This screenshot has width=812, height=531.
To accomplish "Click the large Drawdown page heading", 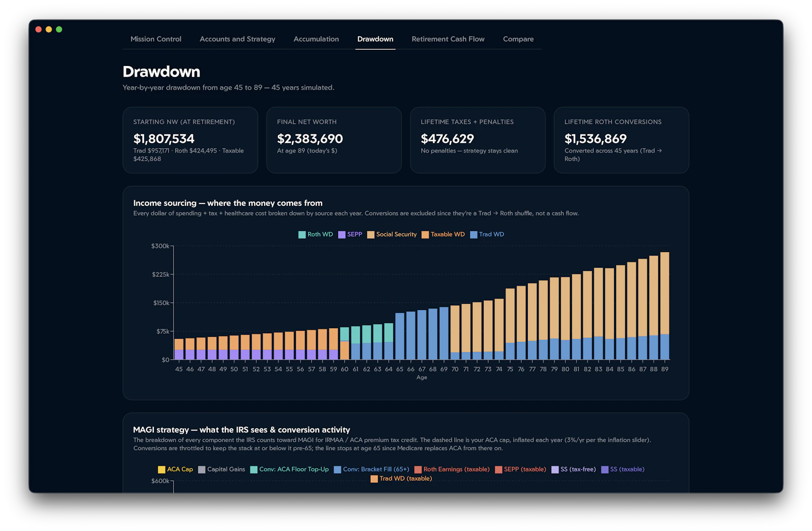I will (x=161, y=72).
